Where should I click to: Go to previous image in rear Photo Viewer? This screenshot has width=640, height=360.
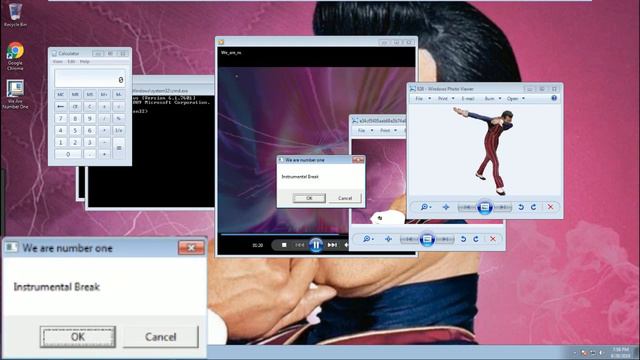(x=409, y=239)
